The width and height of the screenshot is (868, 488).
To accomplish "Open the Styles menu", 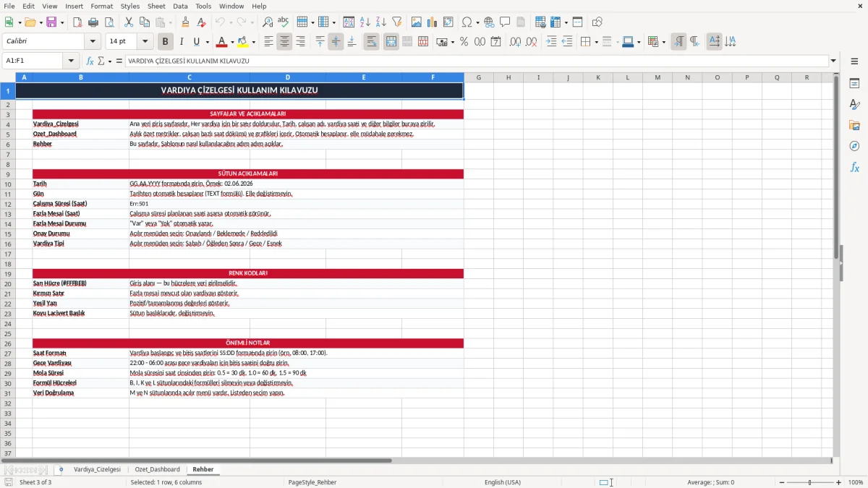I will tap(130, 6).
